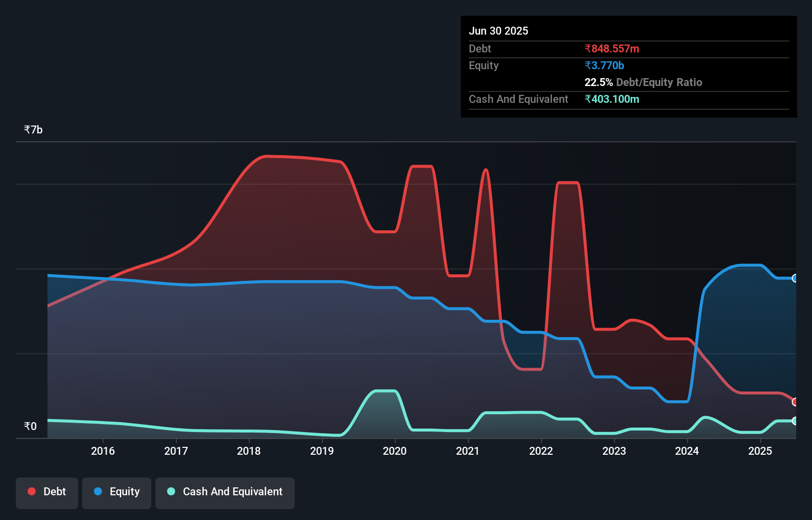
Task: Click the 2023 x-axis label
Action: click(614, 451)
